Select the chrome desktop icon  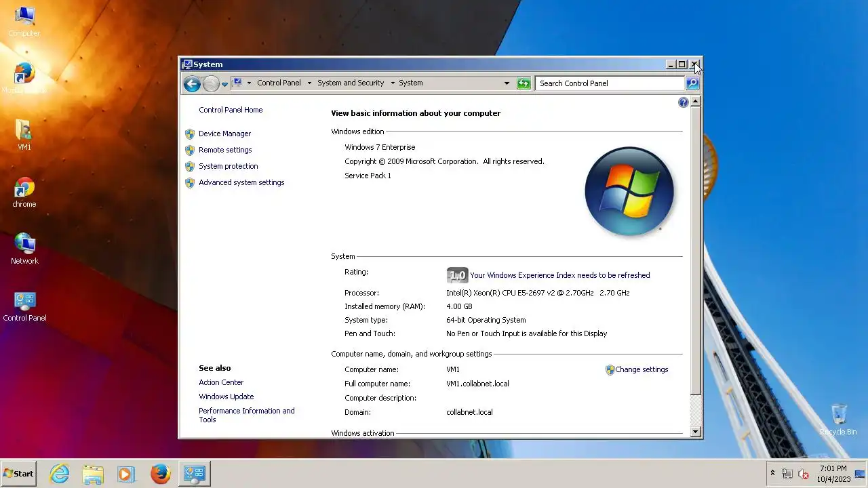point(24,192)
